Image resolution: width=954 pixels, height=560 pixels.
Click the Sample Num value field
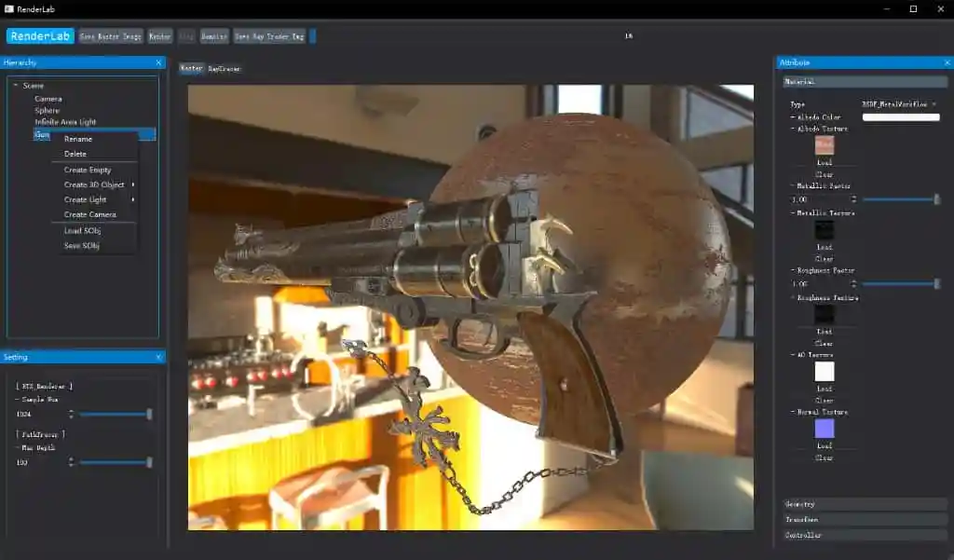coord(41,415)
